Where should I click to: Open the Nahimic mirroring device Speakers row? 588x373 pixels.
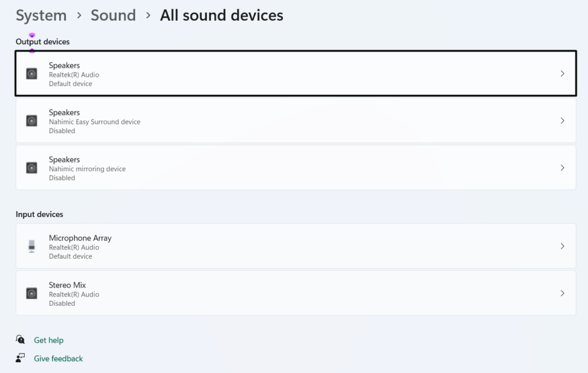coord(287,168)
